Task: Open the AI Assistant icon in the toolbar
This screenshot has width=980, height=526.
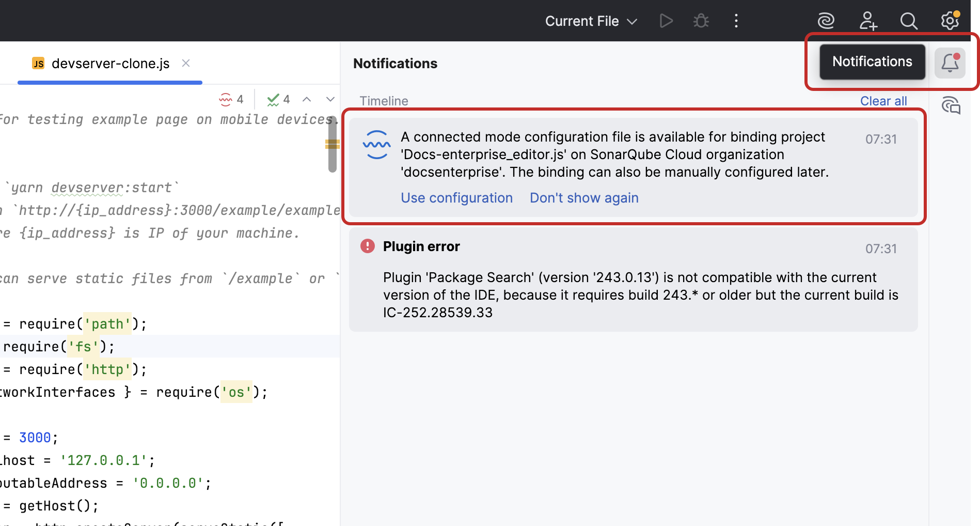Action: pyautogui.click(x=826, y=21)
